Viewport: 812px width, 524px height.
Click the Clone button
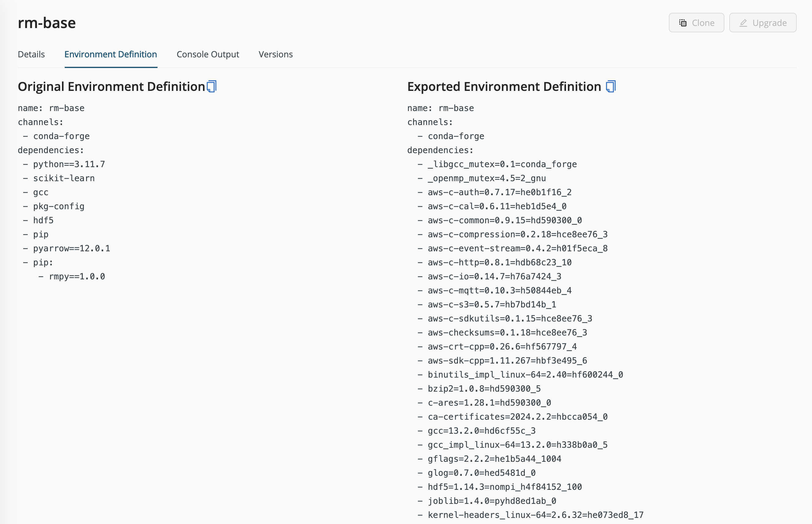(696, 23)
